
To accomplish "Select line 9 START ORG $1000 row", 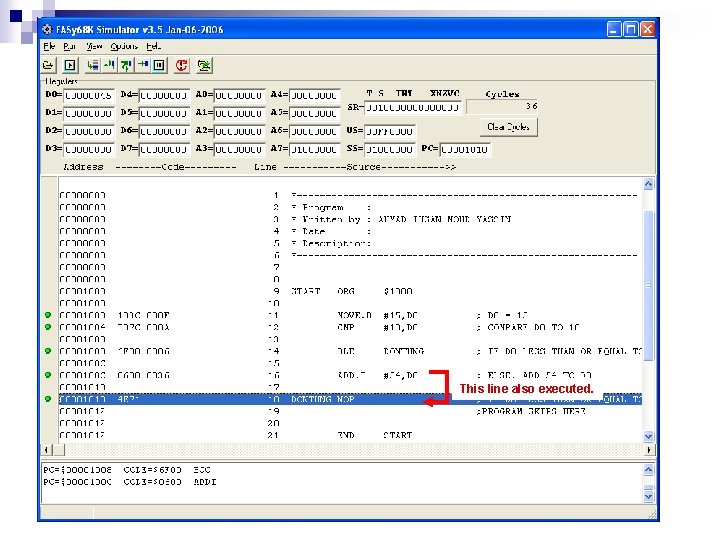I will click(x=350, y=291).
